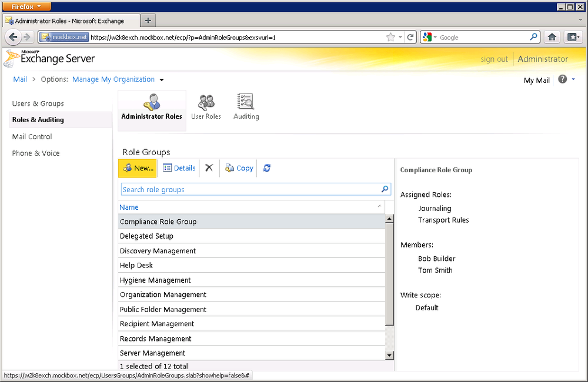Screen dimensions: 588x382
Task: Run role group search magnifier icon
Action: click(x=385, y=189)
